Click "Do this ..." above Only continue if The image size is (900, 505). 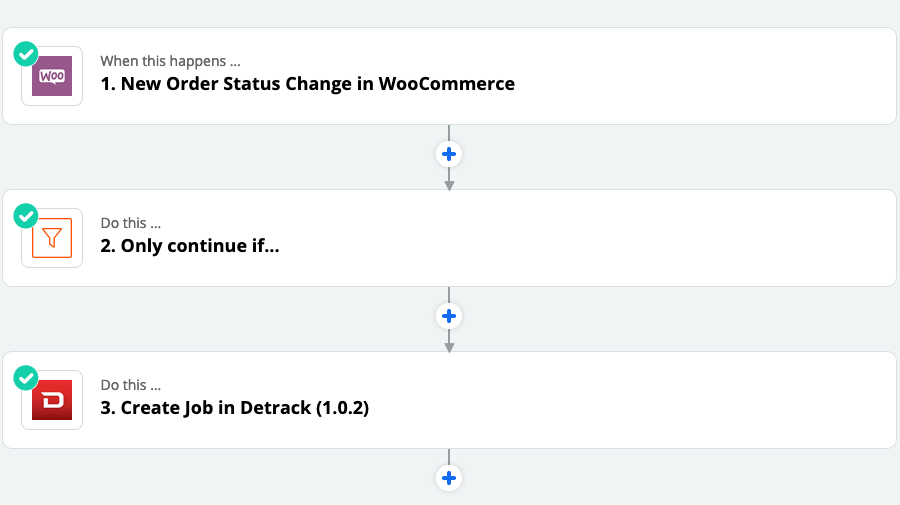tap(131, 223)
